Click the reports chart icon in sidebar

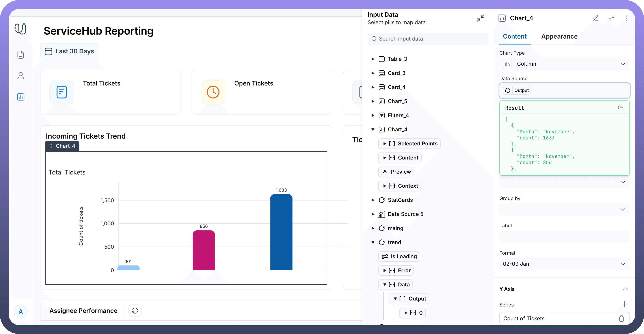pyautogui.click(x=20, y=97)
